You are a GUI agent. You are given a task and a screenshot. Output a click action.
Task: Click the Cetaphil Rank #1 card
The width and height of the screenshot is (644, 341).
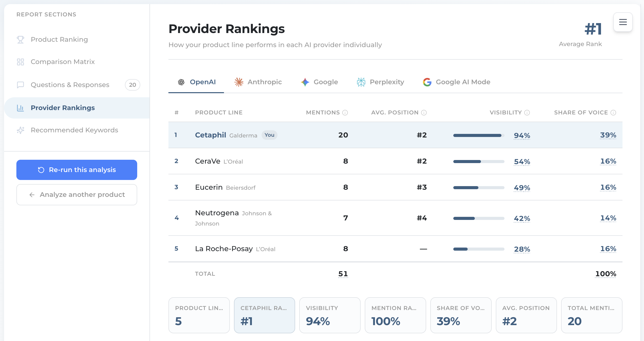264,315
